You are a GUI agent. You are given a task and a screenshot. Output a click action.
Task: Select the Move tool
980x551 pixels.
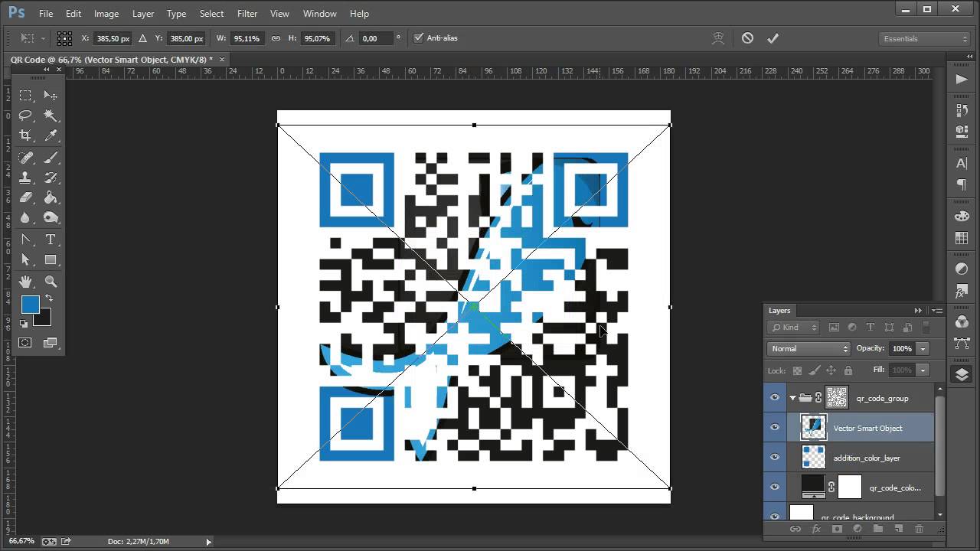(x=51, y=96)
